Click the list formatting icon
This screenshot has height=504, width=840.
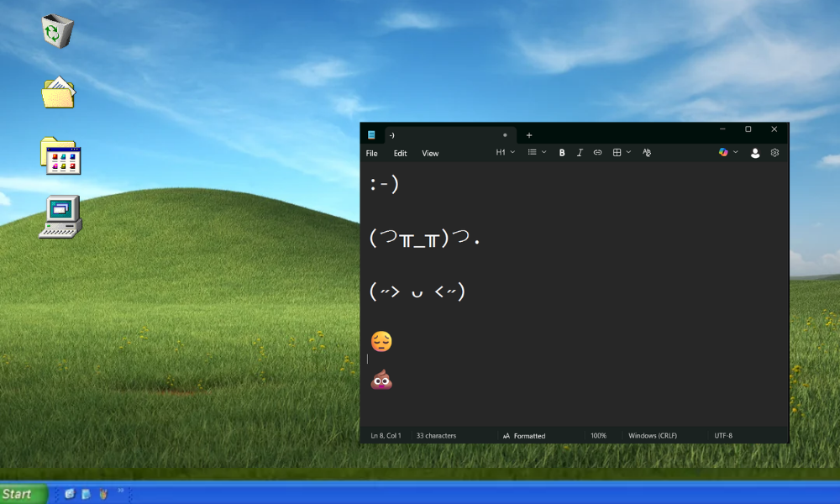tap(532, 153)
